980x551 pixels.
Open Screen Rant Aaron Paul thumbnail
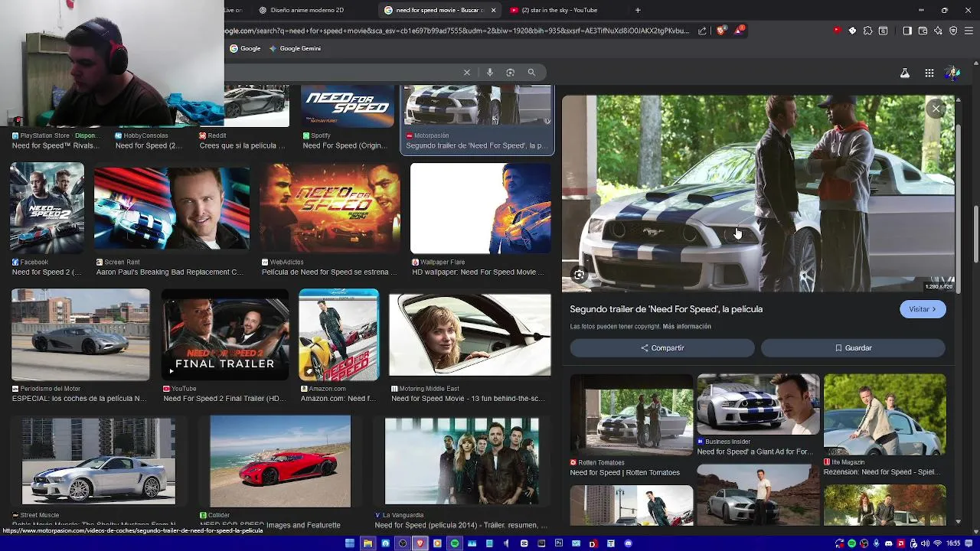[171, 208]
